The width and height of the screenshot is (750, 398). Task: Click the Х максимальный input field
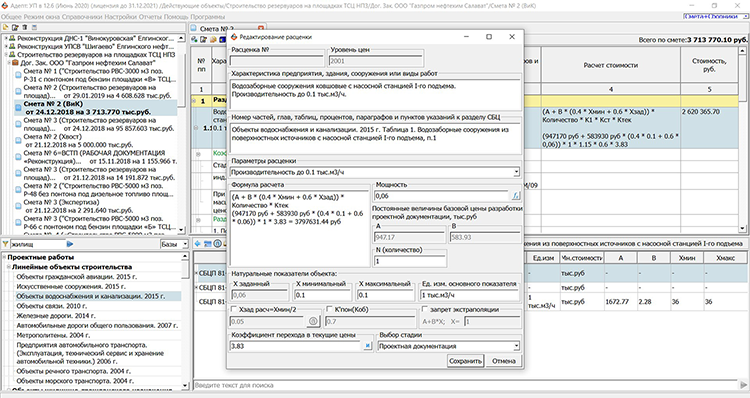[386, 295]
